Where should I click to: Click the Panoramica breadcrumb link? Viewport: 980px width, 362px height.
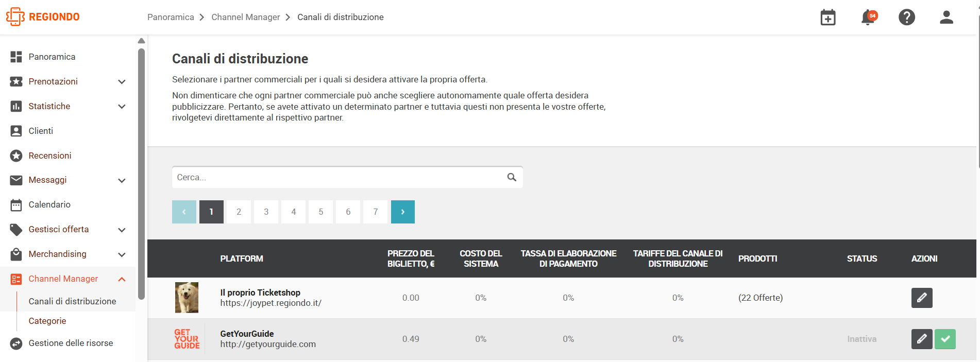click(x=171, y=17)
